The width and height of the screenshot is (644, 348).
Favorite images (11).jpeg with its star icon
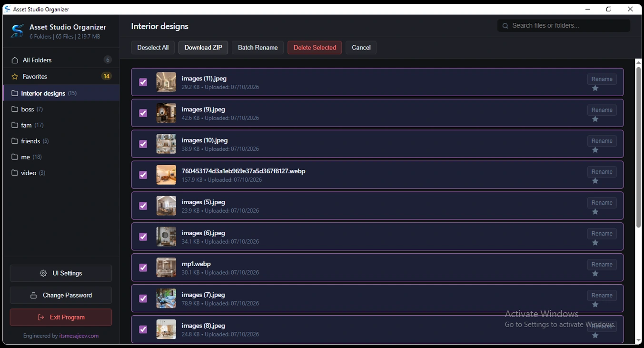coord(595,89)
